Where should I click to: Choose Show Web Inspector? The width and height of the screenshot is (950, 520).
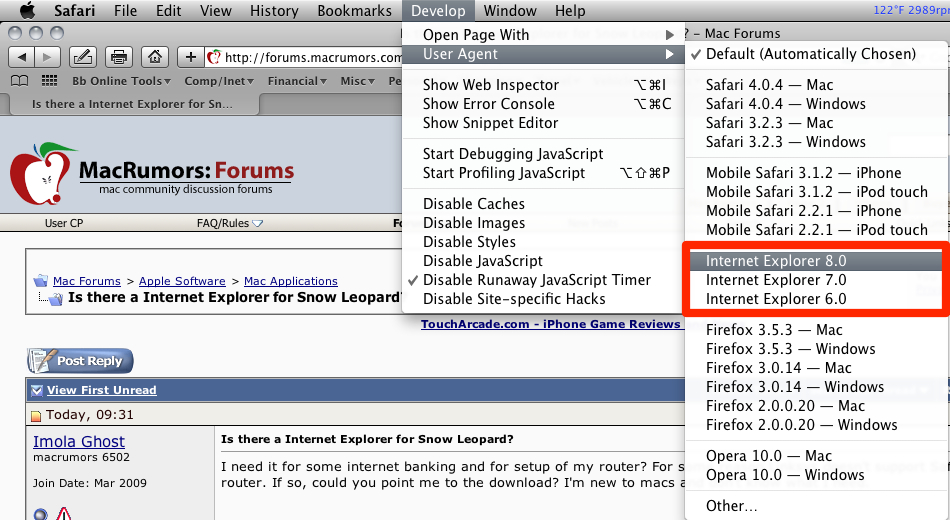pos(543,85)
